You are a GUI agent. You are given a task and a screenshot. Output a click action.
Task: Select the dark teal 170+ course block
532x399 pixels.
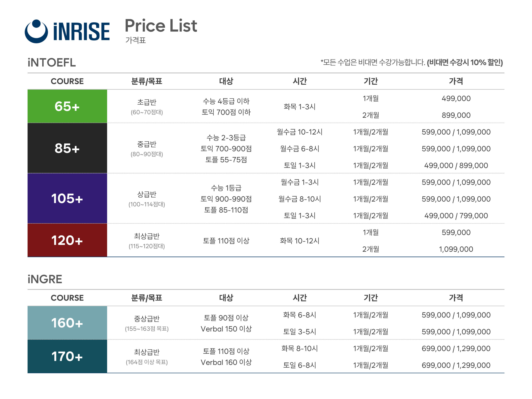pos(67,356)
